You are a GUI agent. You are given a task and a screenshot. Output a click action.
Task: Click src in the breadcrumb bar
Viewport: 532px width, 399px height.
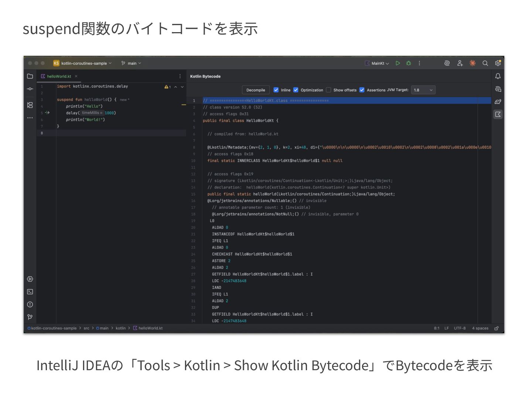click(x=86, y=328)
